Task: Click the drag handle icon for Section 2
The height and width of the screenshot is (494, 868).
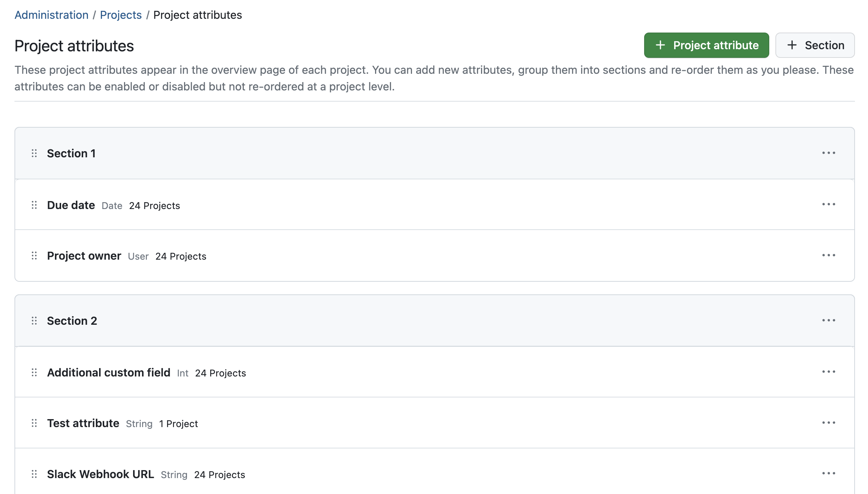Action: (x=34, y=320)
